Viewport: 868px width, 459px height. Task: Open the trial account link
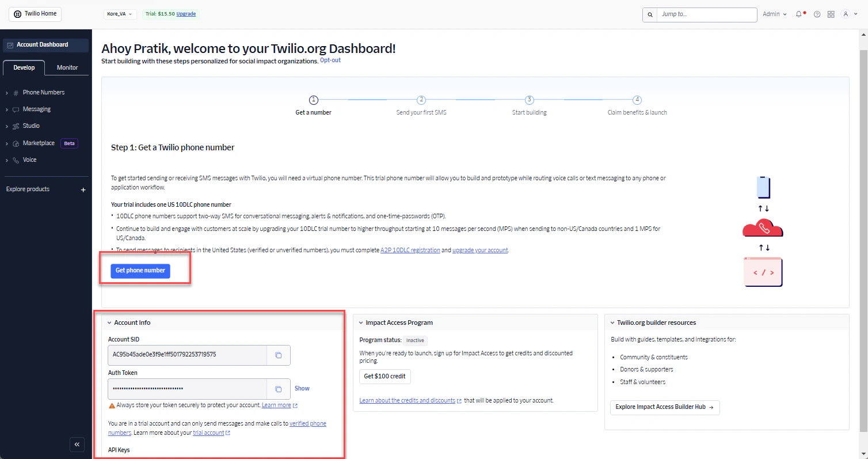[211, 433]
